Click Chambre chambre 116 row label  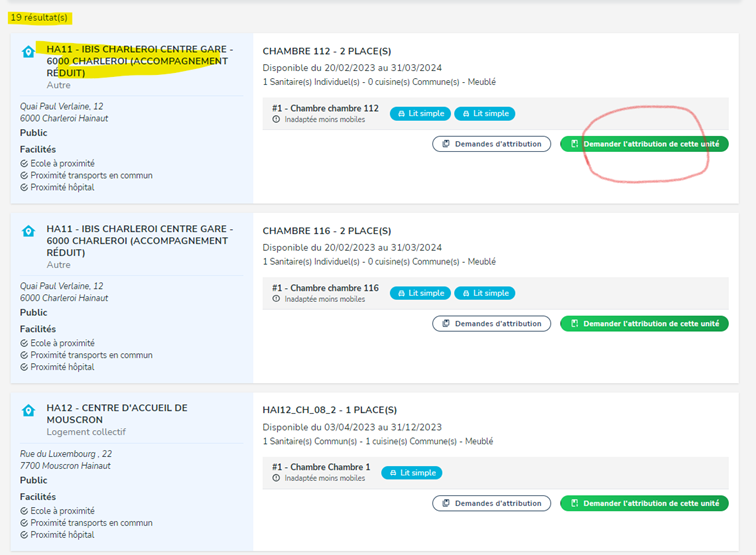click(x=325, y=288)
